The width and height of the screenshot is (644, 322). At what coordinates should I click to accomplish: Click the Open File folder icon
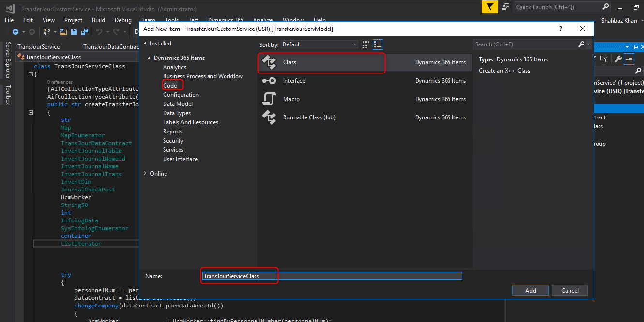click(x=64, y=32)
